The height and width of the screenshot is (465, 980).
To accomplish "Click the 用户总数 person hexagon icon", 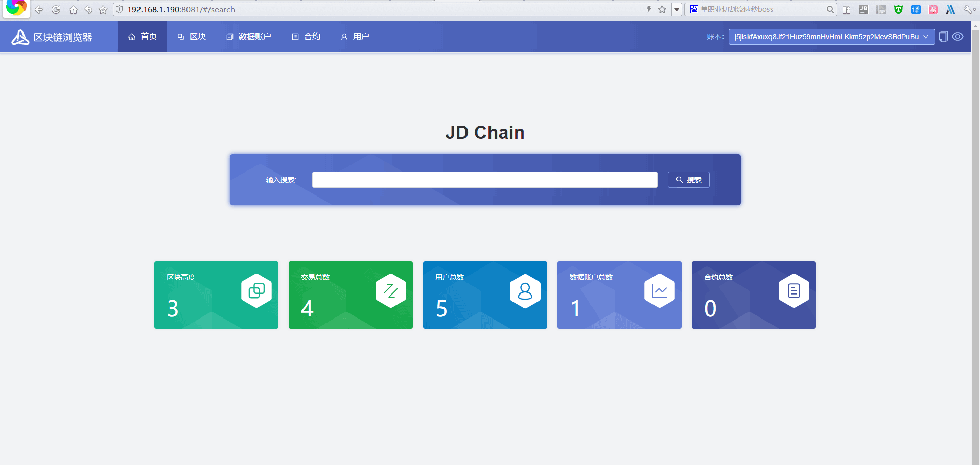I will coord(525,291).
